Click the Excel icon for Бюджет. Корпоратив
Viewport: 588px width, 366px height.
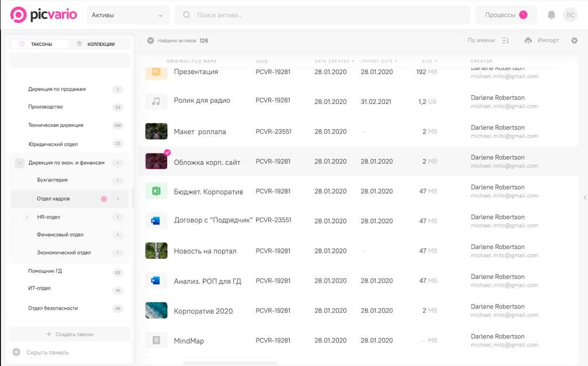156,191
